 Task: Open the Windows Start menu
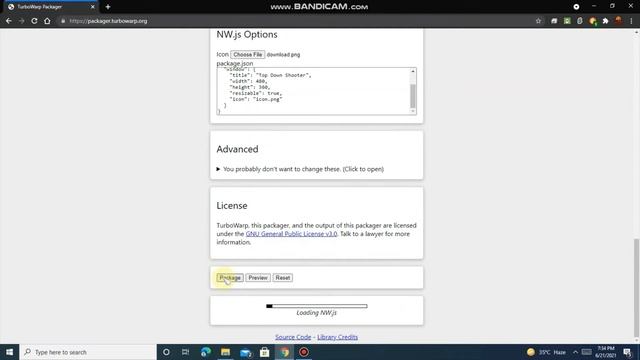tap(9, 352)
